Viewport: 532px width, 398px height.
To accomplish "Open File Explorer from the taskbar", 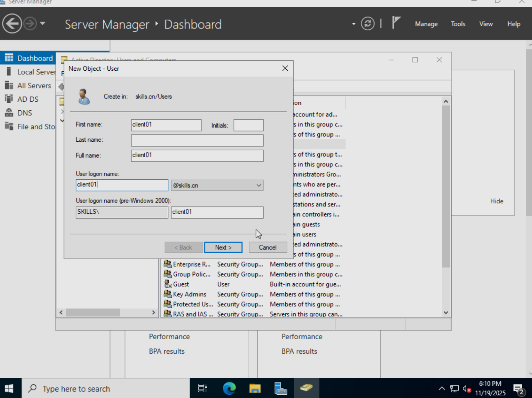I will pyautogui.click(x=255, y=388).
